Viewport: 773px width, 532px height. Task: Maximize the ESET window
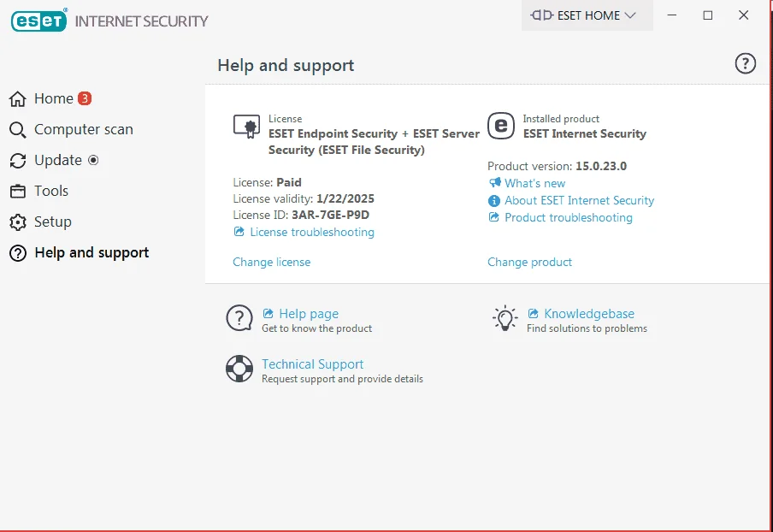pos(707,15)
